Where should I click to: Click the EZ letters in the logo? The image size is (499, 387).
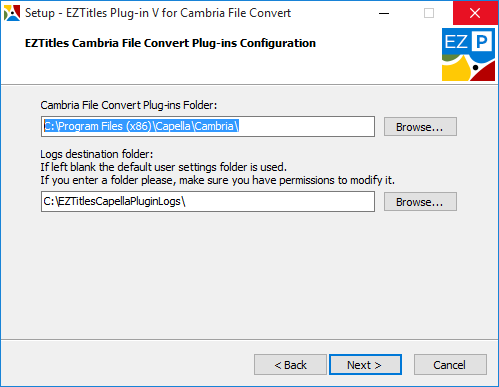pos(456,42)
